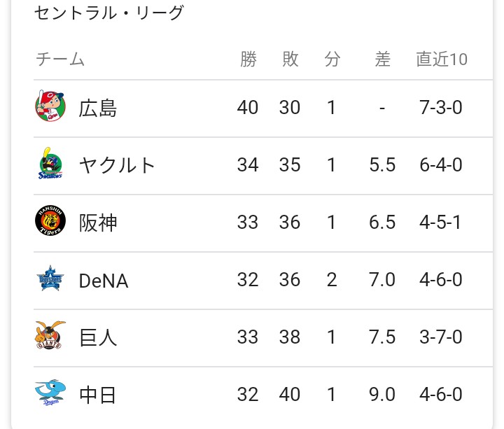Open the 広島 team name

[x=98, y=108]
